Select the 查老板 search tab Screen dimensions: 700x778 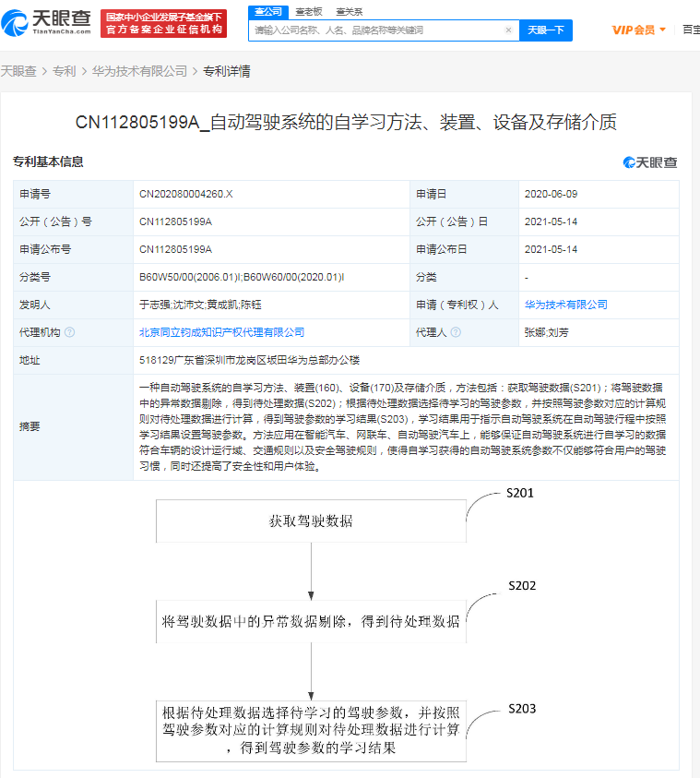tap(308, 11)
